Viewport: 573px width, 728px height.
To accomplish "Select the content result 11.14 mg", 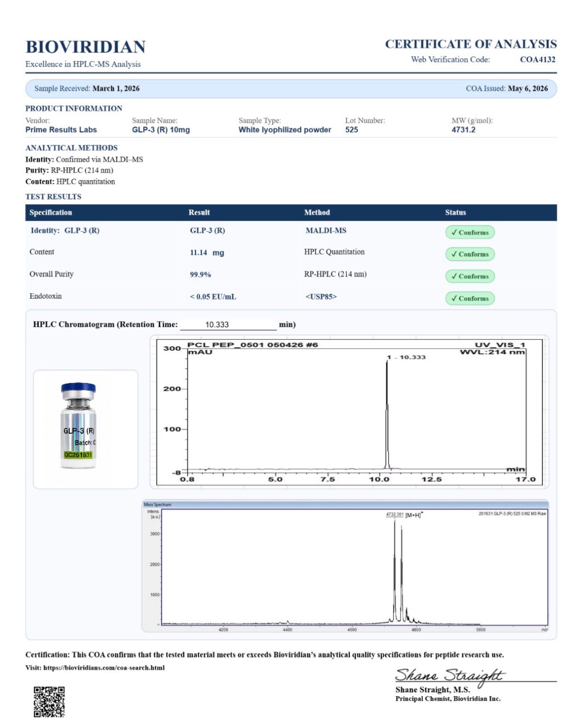I will click(x=207, y=253).
